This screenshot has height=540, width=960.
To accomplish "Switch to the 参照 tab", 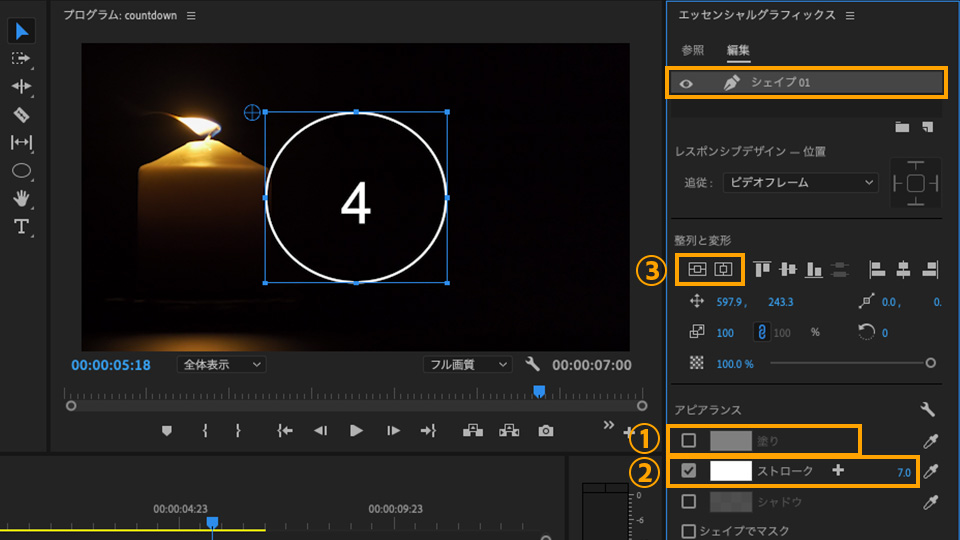I will tap(693, 50).
